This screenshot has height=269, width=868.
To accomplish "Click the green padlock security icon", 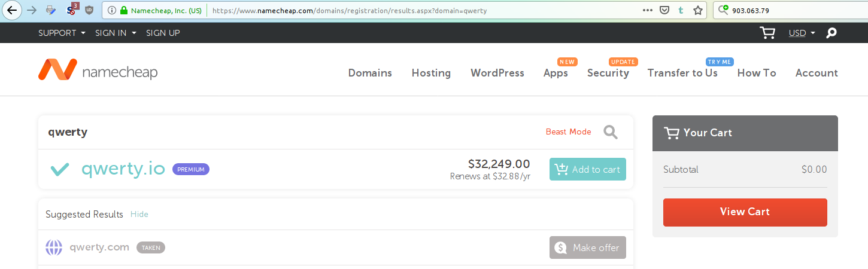I will click(x=124, y=10).
